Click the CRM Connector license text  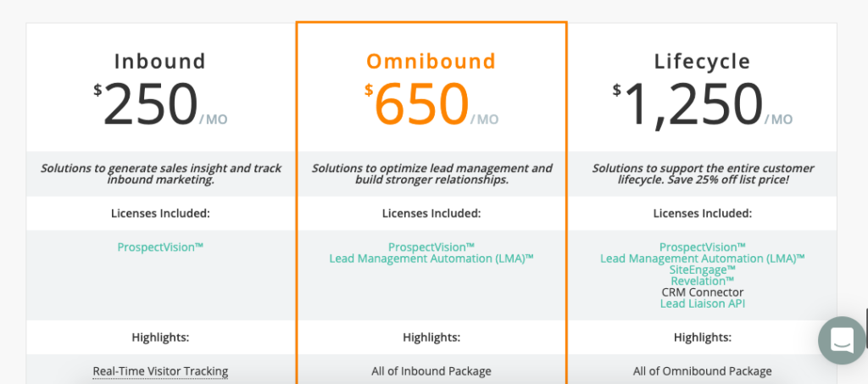coord(703,292)
